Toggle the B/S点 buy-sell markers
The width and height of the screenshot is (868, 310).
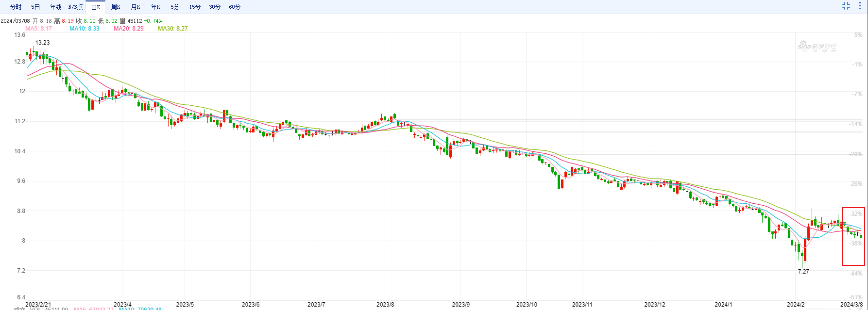coord(75,7)
